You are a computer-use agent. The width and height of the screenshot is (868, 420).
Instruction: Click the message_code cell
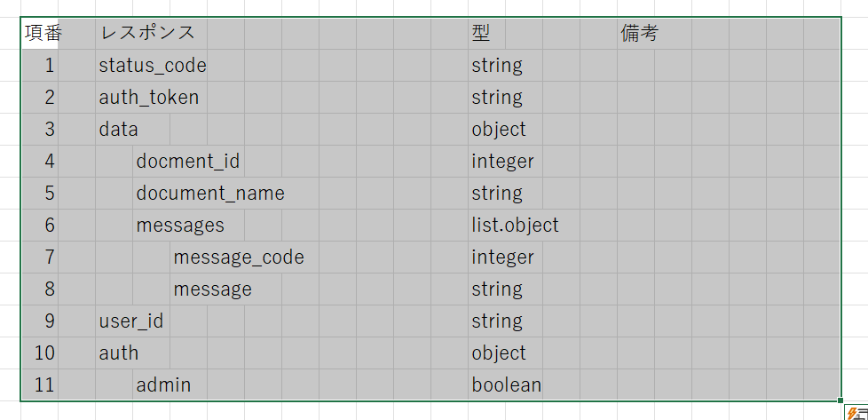tap(238, 258)
